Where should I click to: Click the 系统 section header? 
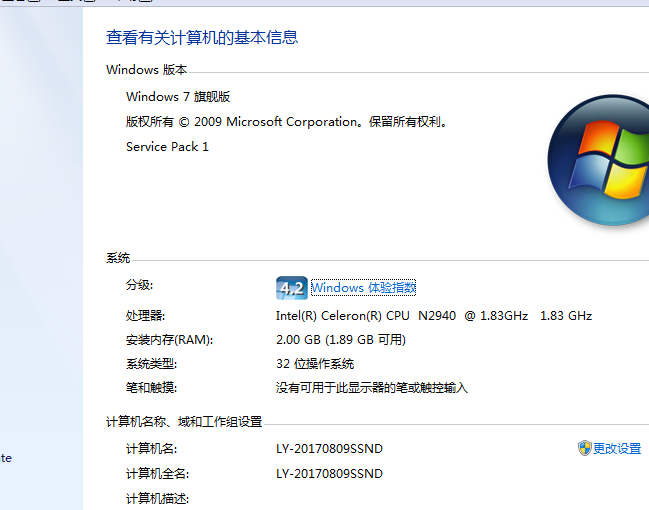pyautogui.click(x=118, y=258)
